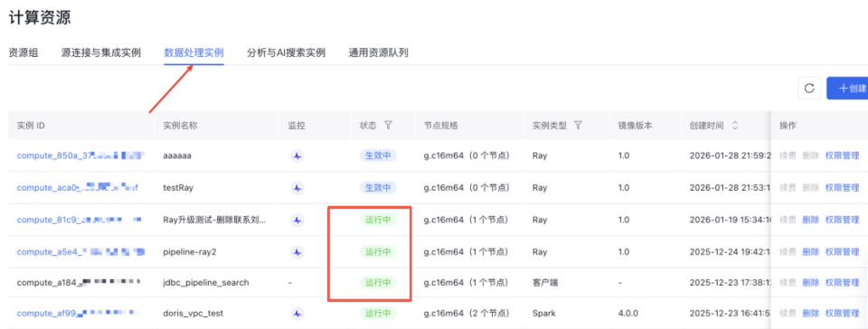
Task: Click 权限管理 for jdbc_pipeline_search instance
Action: coord(842,283)
